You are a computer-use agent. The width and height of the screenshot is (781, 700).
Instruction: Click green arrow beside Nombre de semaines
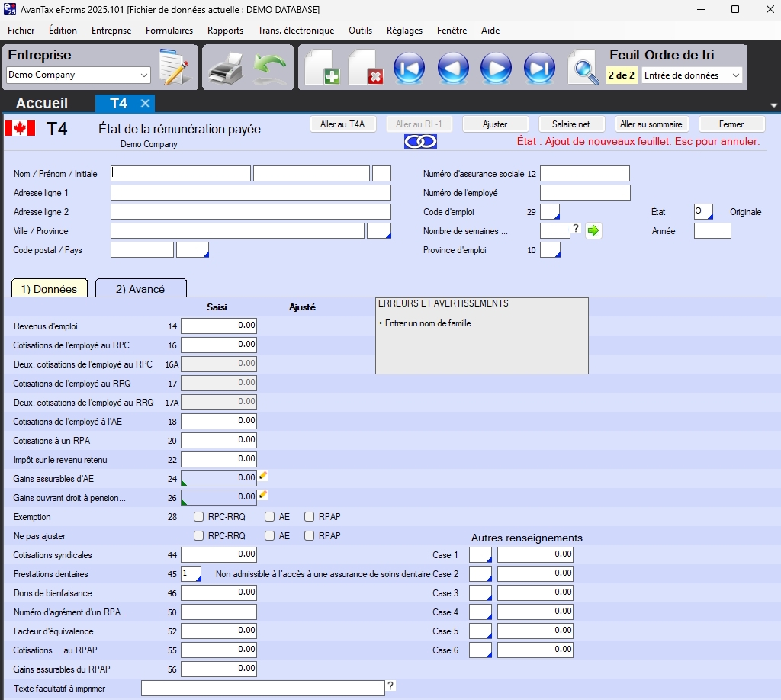point(593,230)
